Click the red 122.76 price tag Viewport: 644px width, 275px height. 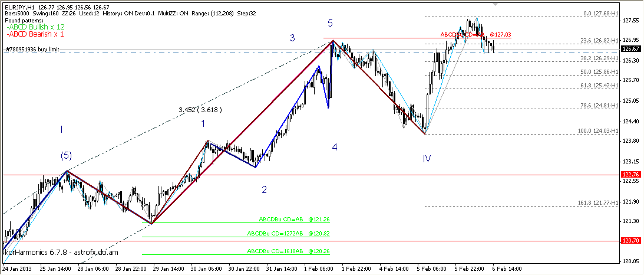coord(630,175)
